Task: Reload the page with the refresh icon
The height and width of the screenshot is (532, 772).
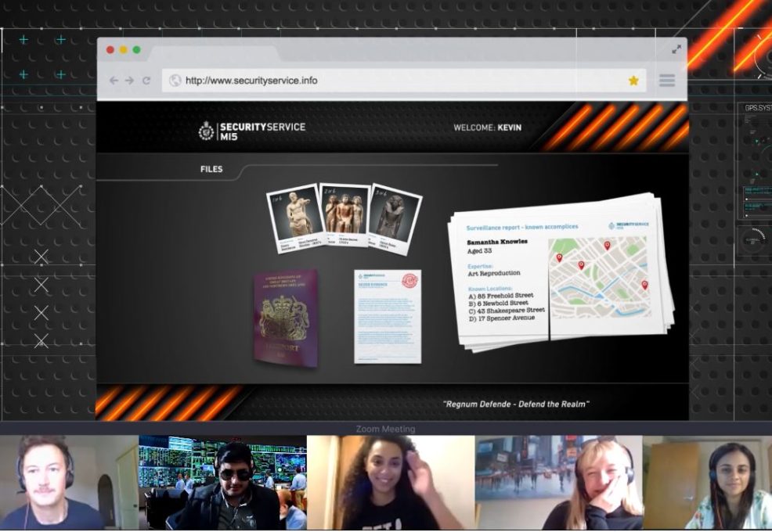Action: (146, 81)
